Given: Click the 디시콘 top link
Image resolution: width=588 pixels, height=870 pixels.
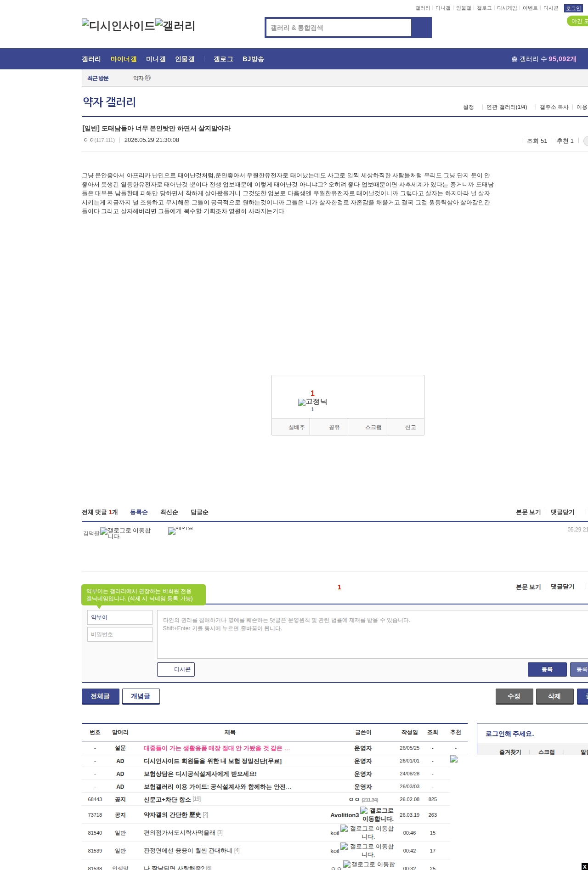Looking at the screenshot, I should click(x=551, y=8).
